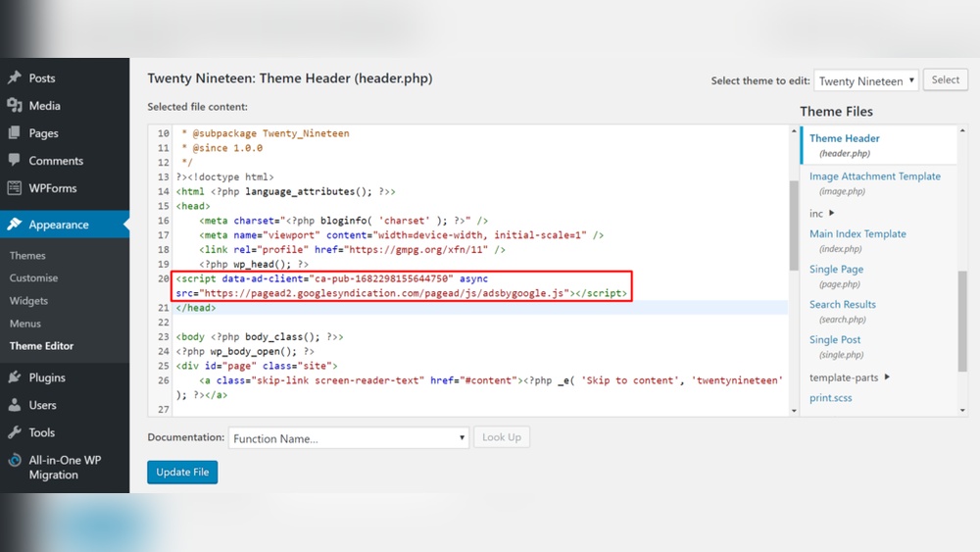Click the wp_head PHP line 19
Screen dimensions: 980x552
tap(254, 265)
